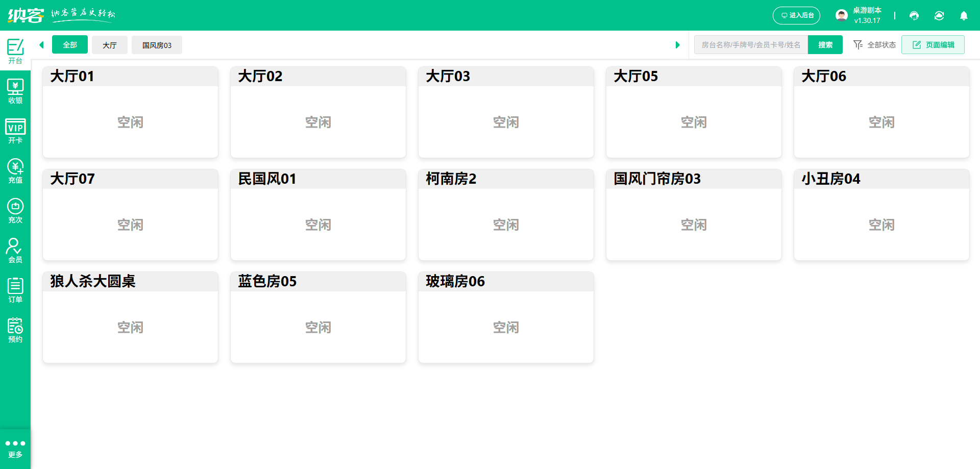Open the 充次 top-up-times icon
The image size is (980, 469).
tap(15, 210)
